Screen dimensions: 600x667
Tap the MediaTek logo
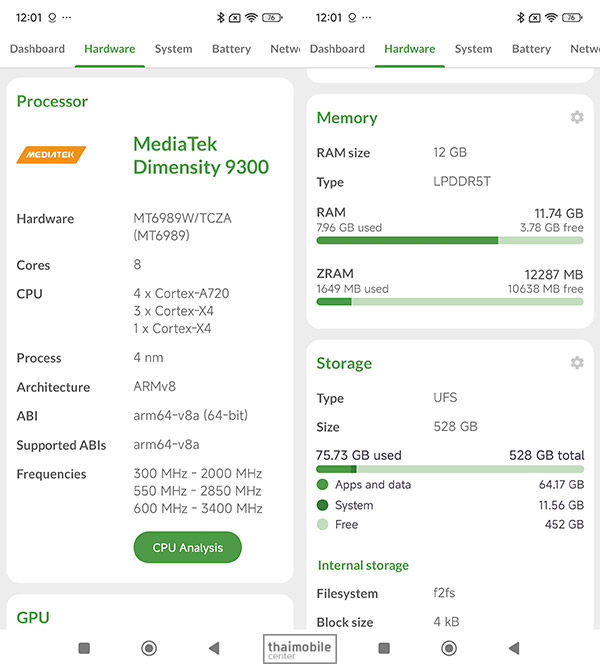point(51,154)
